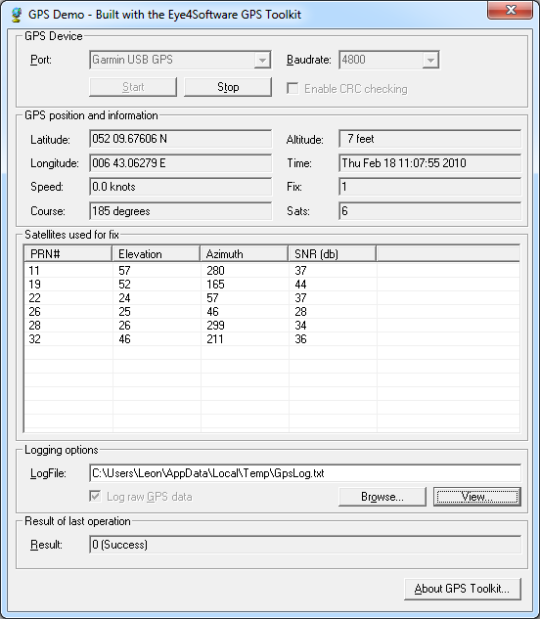Click the Start button
Image resolution: width=540 pixels, height=619 pixels.
tap(133, 87)
